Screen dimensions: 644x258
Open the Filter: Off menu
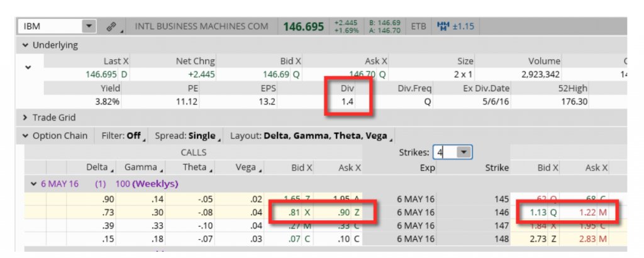click(123, 135)
